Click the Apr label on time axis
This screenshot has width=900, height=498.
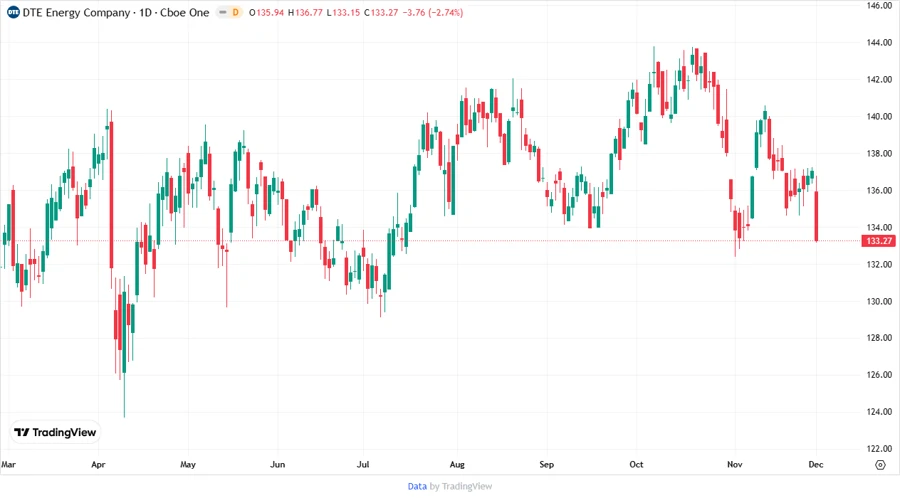pyautogui.click(x=98, y=464)
